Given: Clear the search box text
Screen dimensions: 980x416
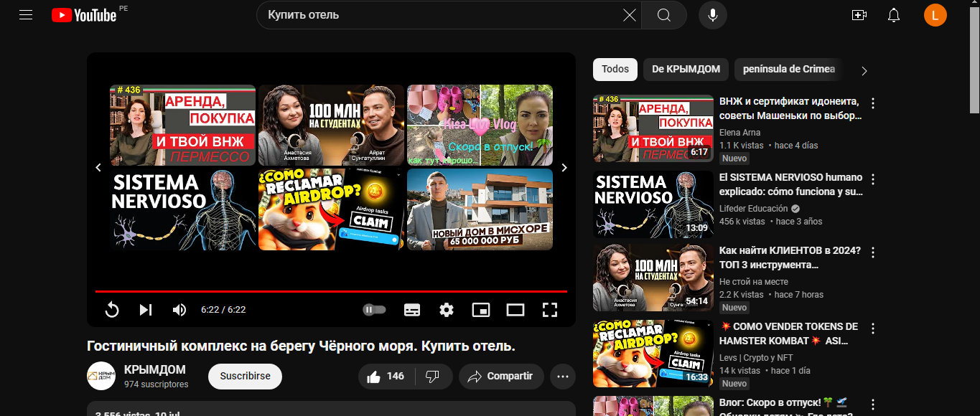Looking at the screenshot, I should point(629,15).
